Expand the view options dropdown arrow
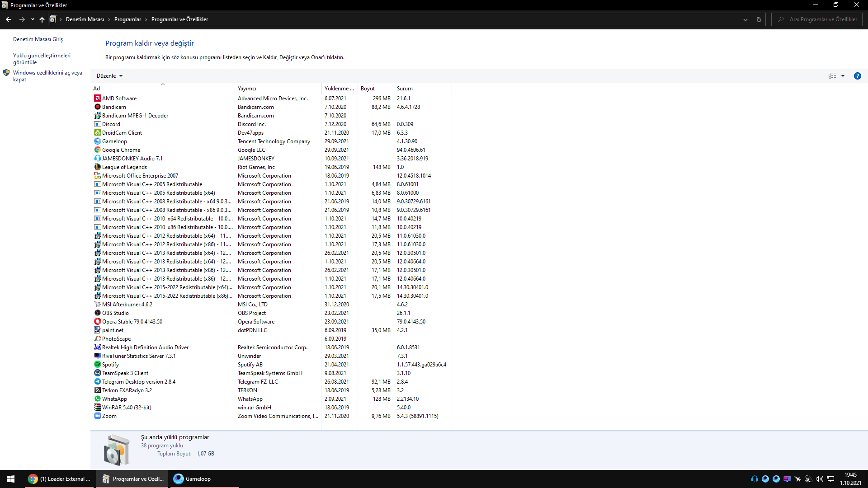Viewport: 868px width, 488px height. click(x=843, y=76)
